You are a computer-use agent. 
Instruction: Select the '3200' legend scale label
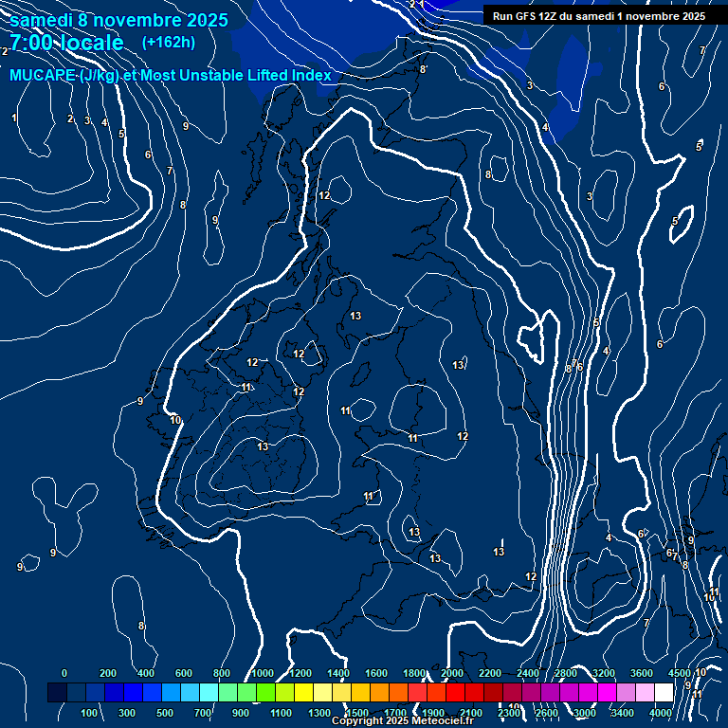click(604, 673)
